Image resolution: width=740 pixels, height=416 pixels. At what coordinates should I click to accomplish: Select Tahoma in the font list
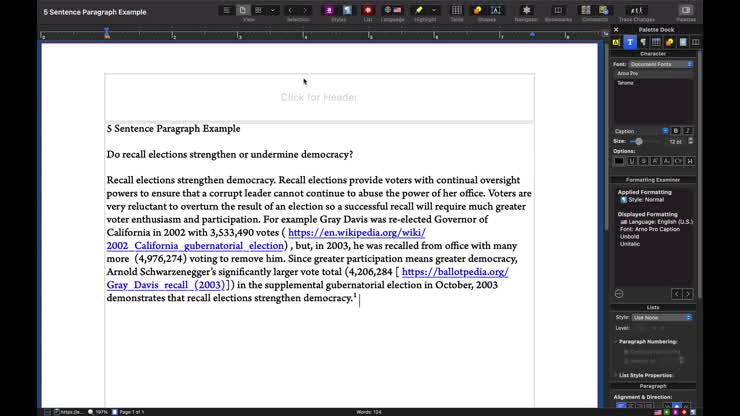pyautogui.click(x=625, y=83)
